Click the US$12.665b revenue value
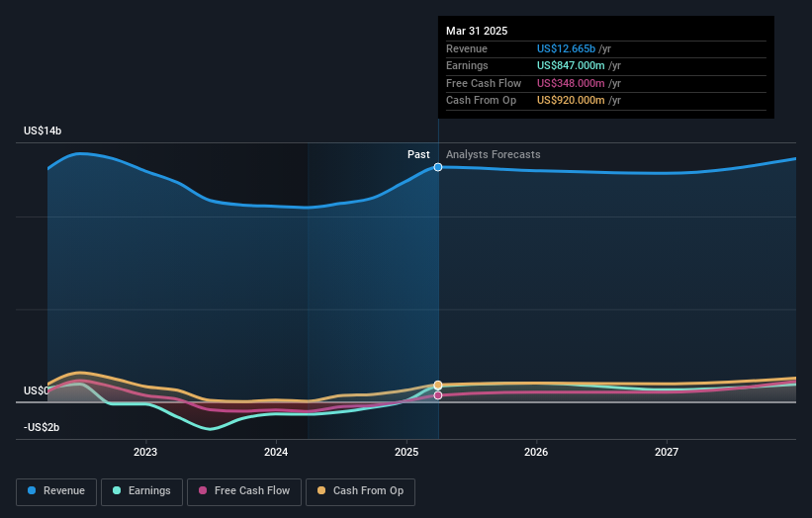This screenshot has width=812, height=518. click(566, 48)
